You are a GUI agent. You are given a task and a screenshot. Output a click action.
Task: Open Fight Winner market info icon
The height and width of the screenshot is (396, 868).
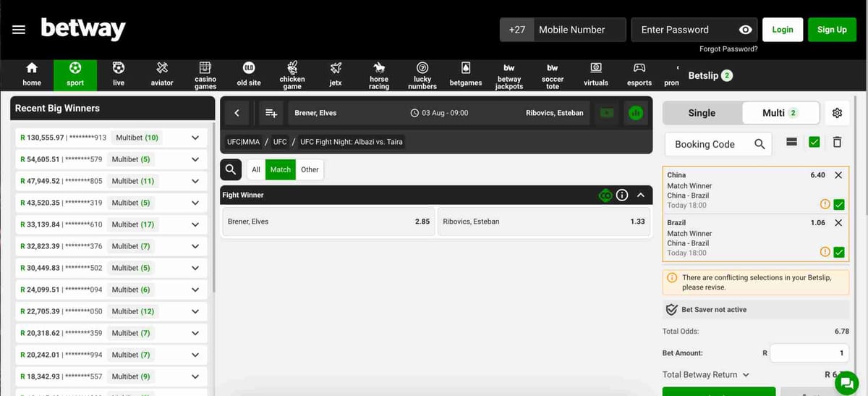click(x=622, y=195)
